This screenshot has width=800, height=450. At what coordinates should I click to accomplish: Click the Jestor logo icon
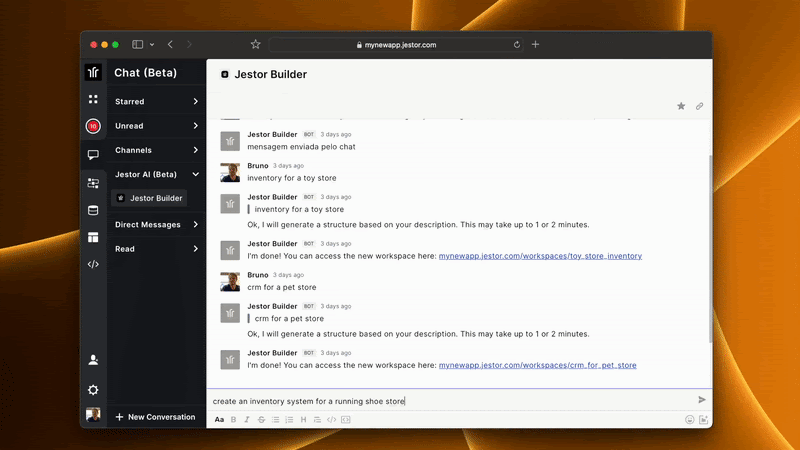tap(93, 72)
